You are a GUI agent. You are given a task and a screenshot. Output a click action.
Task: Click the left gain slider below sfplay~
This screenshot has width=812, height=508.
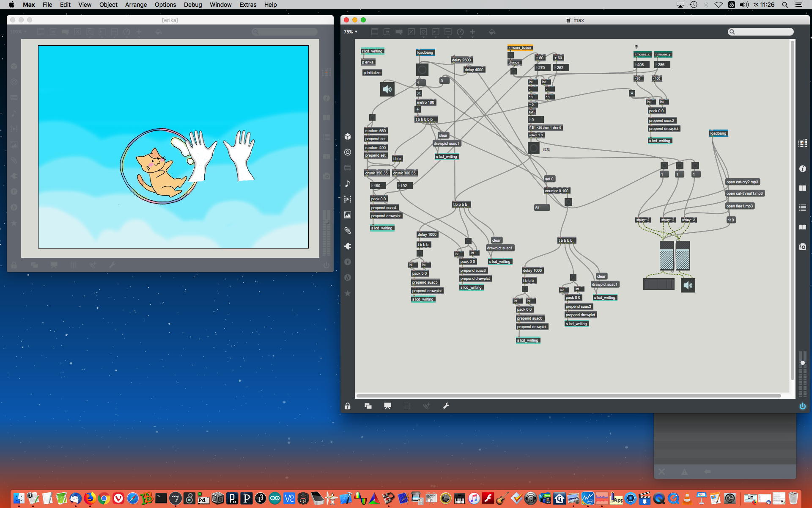tap(667, 256)
